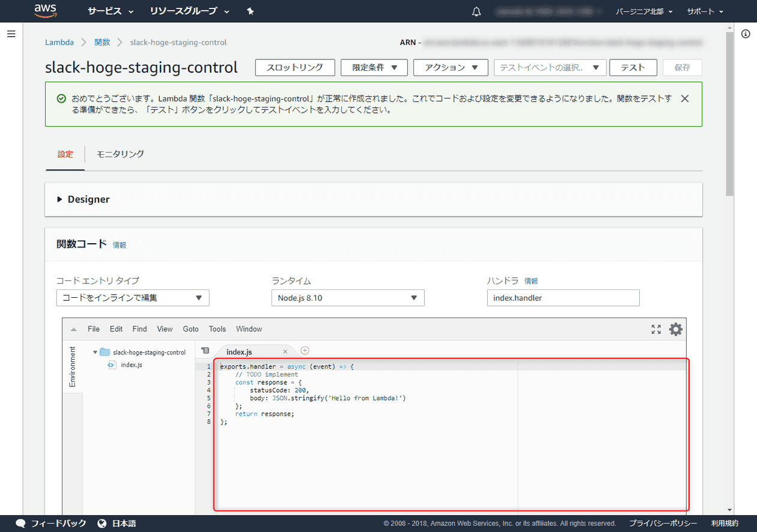Open the editor settings gear

(x=675, y=329)
